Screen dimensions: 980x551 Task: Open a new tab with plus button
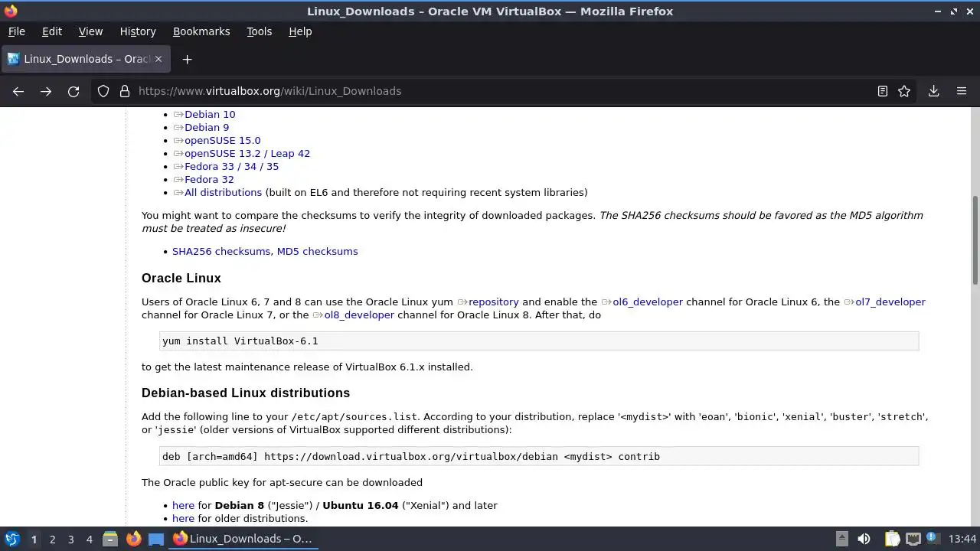pyautogui.click(x=187, y=59)
